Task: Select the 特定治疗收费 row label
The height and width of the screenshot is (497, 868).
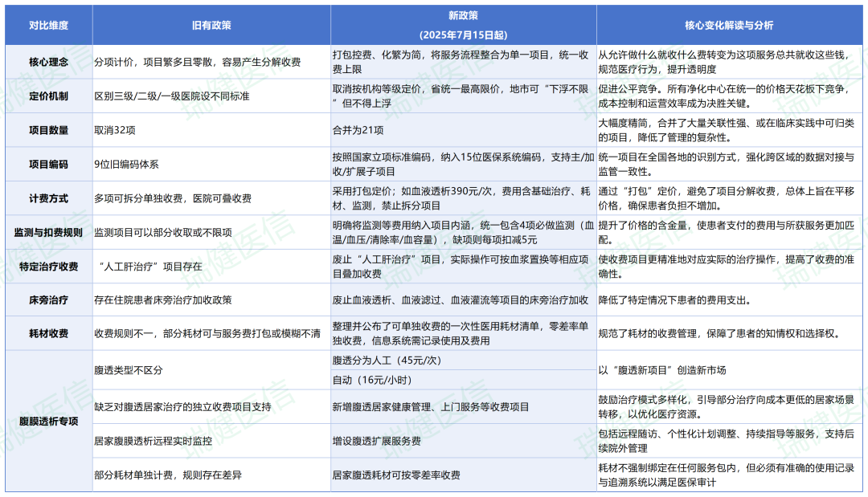Action: [48, 267]
